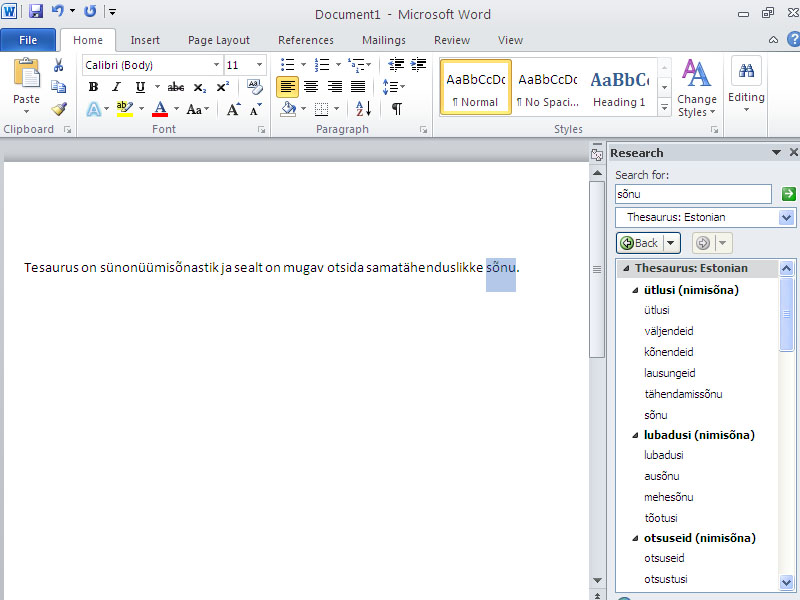800x600 pixels.
Task: Open the Change Styles menu
Action: [697, 88]
